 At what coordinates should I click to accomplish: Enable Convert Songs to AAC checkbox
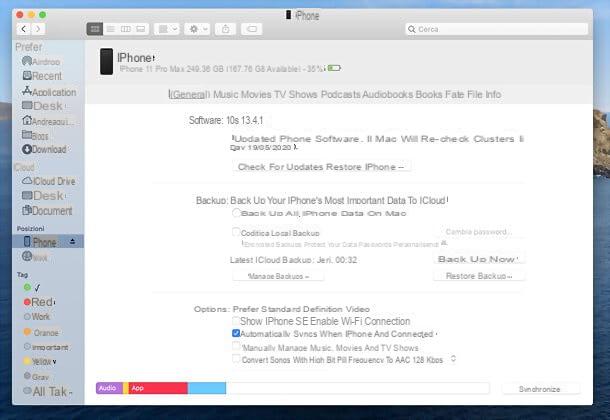[236, 358]
